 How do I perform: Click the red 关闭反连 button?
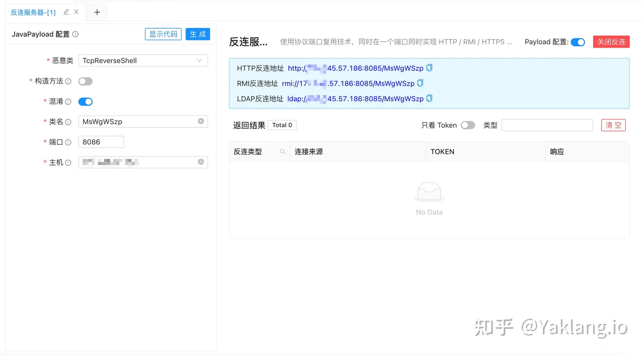(611, 42)
